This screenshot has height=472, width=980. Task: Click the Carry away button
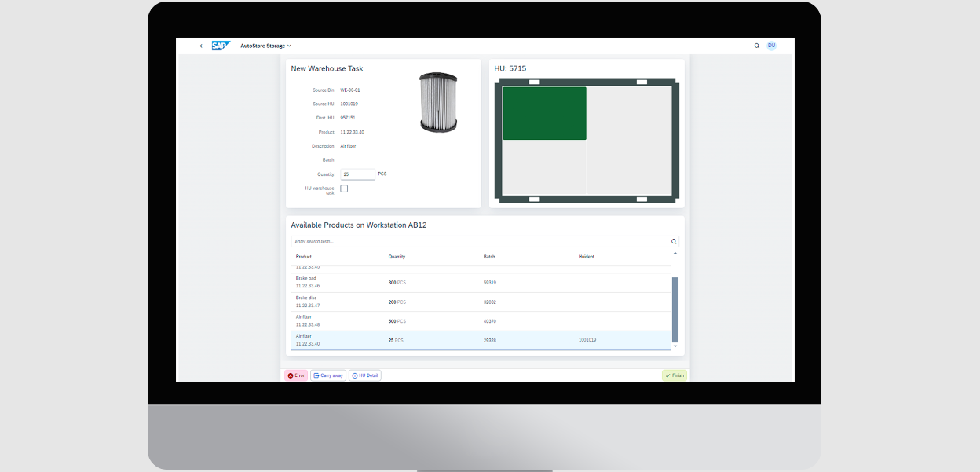328,375
